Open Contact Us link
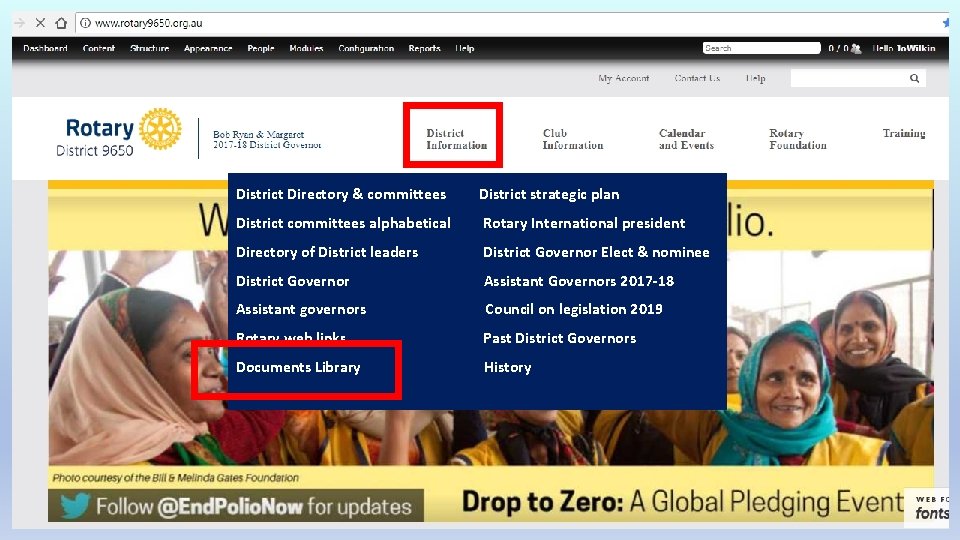Viewport: 960px width, 540px height. click(697, 78)
